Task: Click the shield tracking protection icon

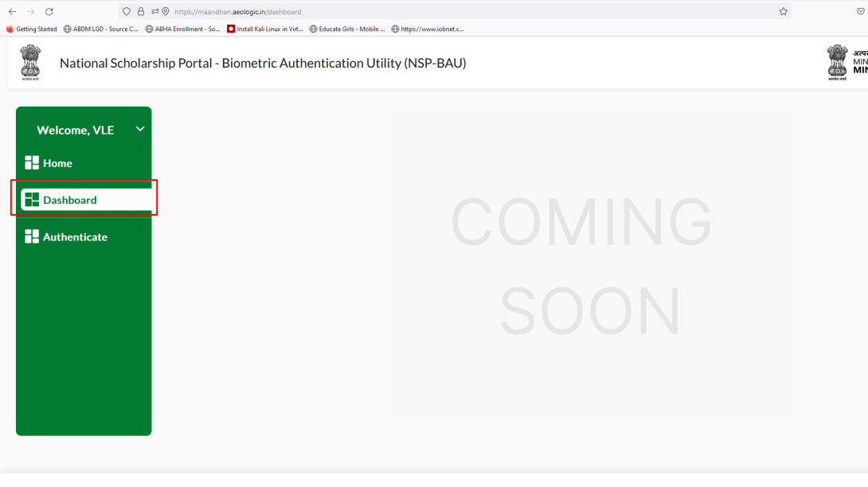Action: pos(127,12)
